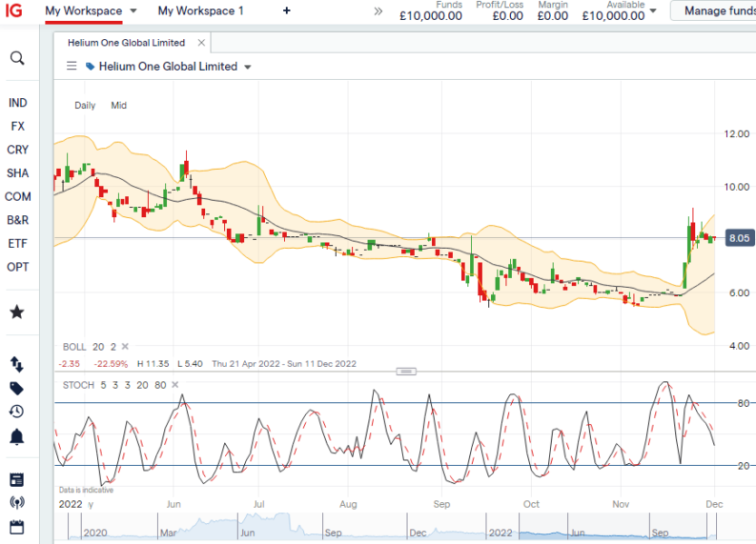Screen dimensions: 756x544
Task: Open the favourites star icon
Action: 17,312
